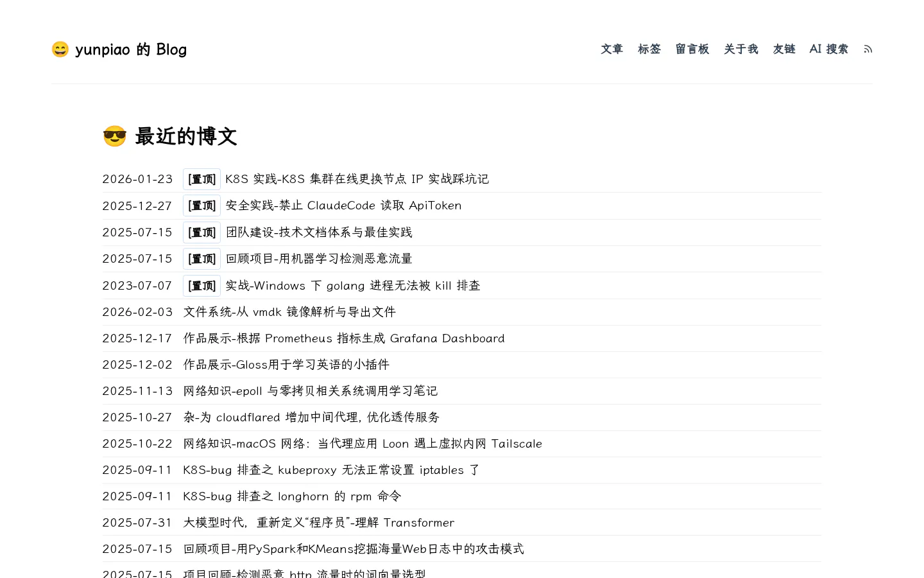Open post about longhorn 的 rpm 命令

click(293, 496)
